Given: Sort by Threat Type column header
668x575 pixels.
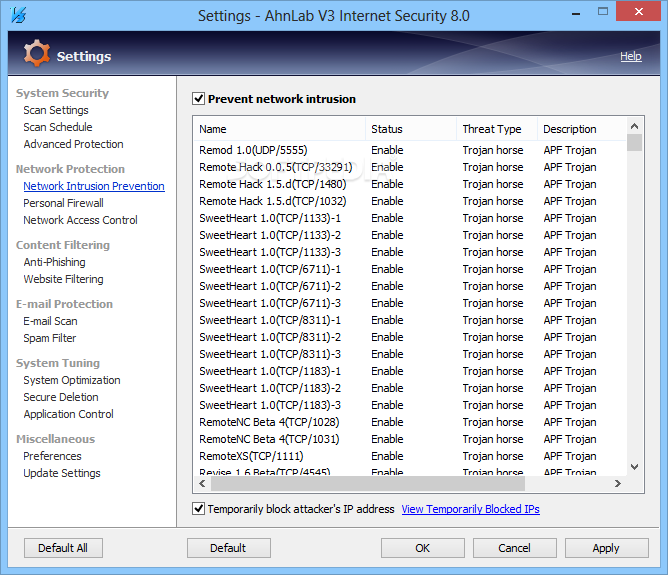Looking at the screenshot, I should point(497,129).
